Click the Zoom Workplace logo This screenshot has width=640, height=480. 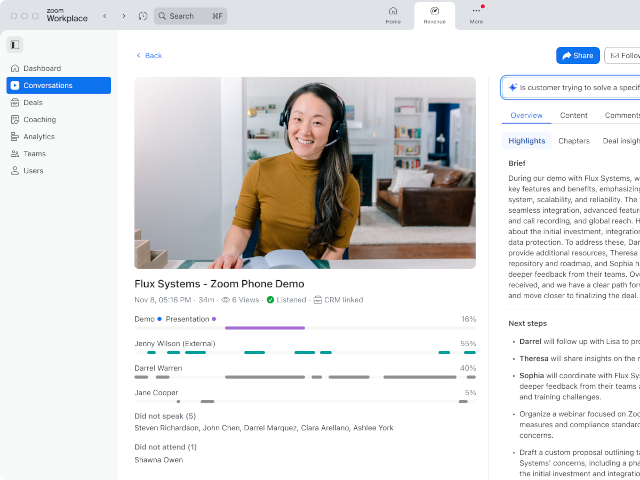pyautogui.click(x=67, y=16)
